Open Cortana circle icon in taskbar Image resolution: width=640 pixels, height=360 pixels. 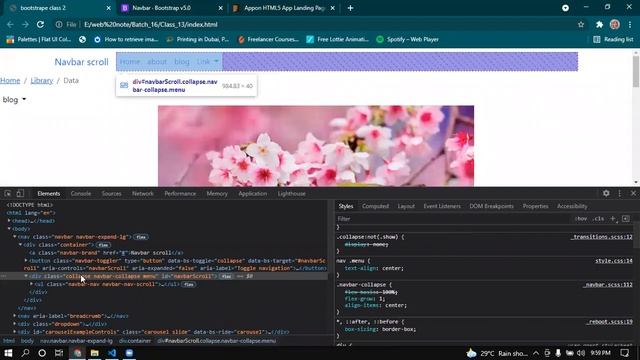pos(42,353)
